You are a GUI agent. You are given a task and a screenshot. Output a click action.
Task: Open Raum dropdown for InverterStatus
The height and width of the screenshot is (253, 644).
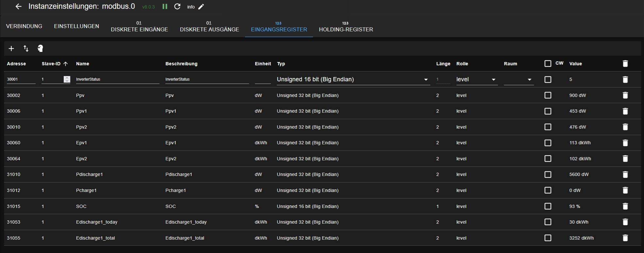point(519,79)
